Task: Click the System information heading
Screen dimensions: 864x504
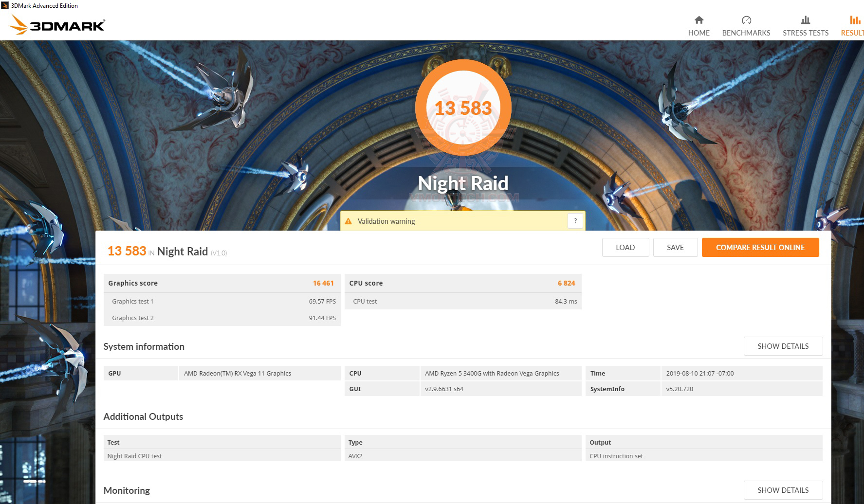Action: [x=144, y=346]
